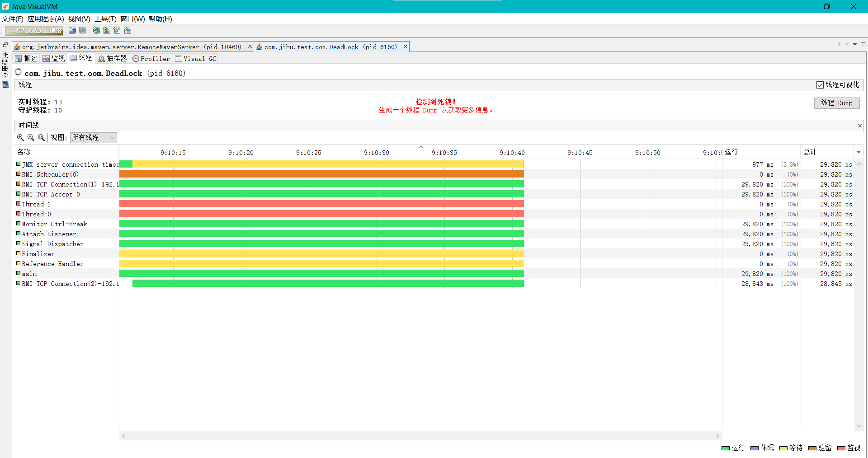Sort by the 名称 column header
The width and height of the screenshot is (868, 458).
tap(66, 152)
